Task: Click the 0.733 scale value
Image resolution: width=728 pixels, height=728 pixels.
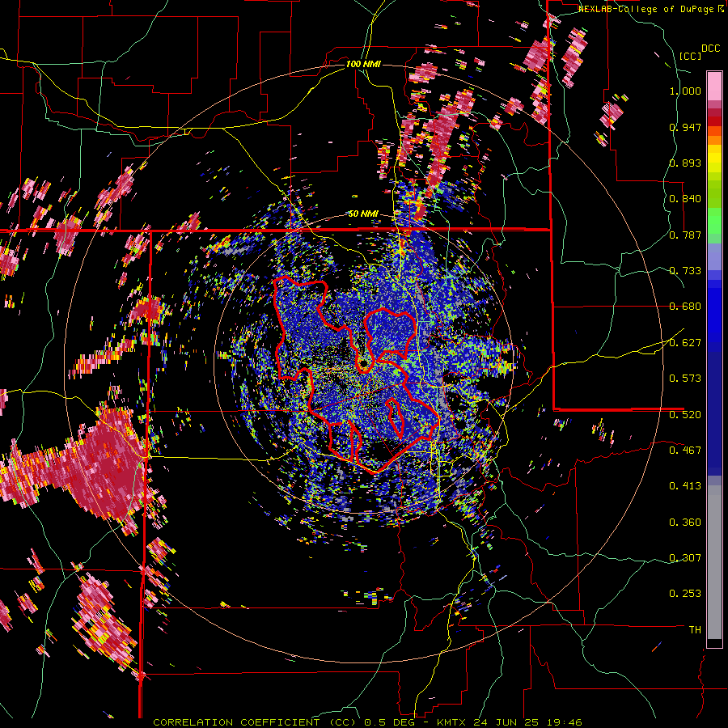Action: tap(685, 271)
